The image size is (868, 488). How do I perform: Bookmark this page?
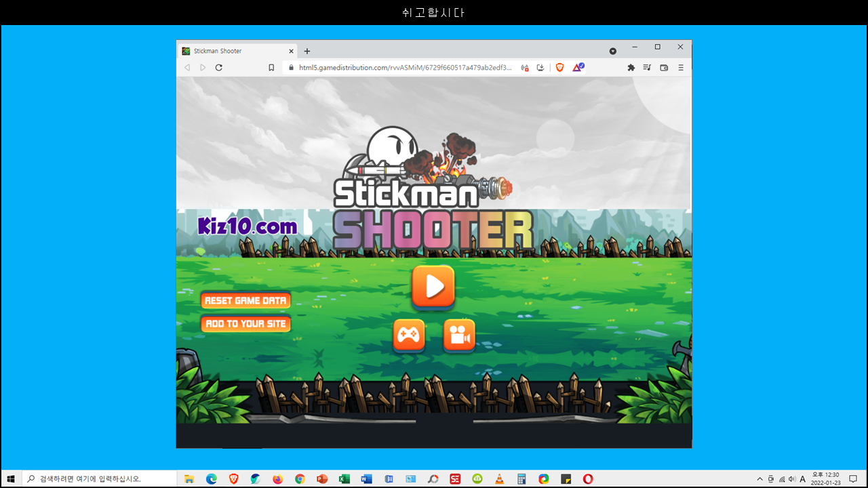[x=271, y=68]
